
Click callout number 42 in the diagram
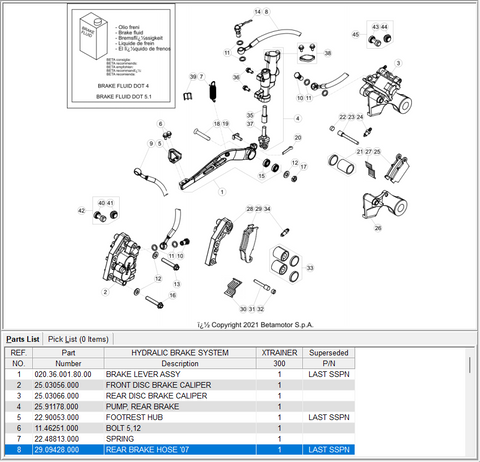click(x=82, y=211)
